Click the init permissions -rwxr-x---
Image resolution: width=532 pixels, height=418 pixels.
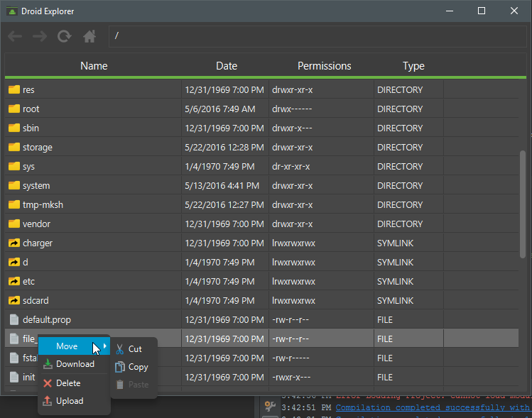tap(291, 378)
